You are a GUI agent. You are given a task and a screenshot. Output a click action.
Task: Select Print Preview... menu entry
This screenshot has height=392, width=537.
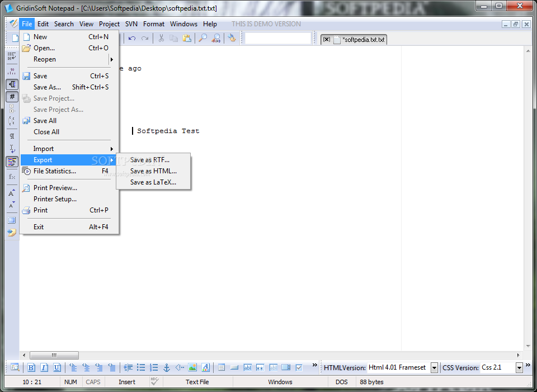[69, 188]
